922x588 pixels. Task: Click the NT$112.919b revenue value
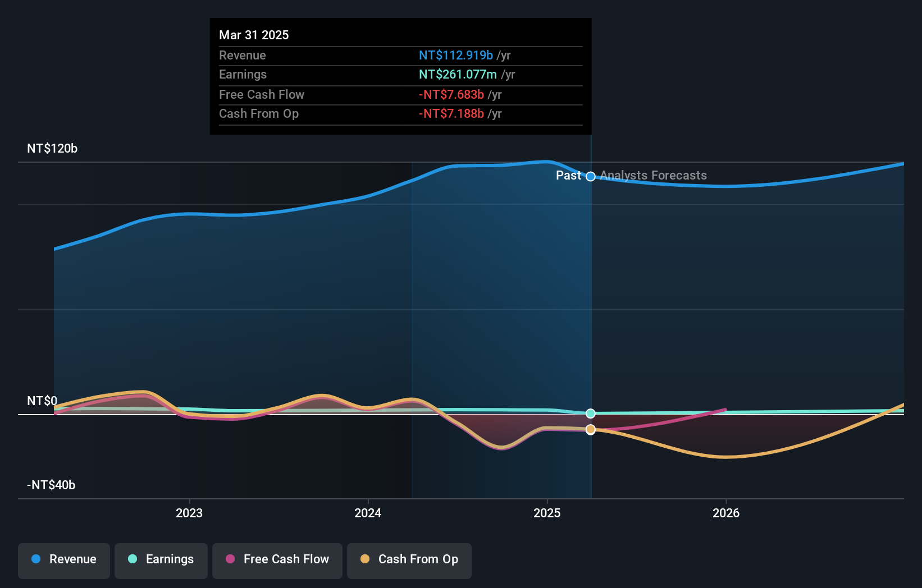click(x=456, y=55)
